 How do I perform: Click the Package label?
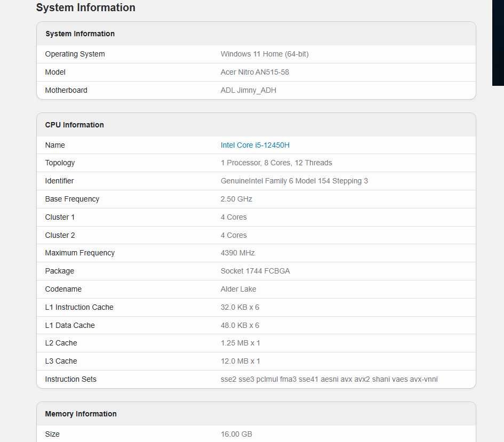tap(59, 271)
